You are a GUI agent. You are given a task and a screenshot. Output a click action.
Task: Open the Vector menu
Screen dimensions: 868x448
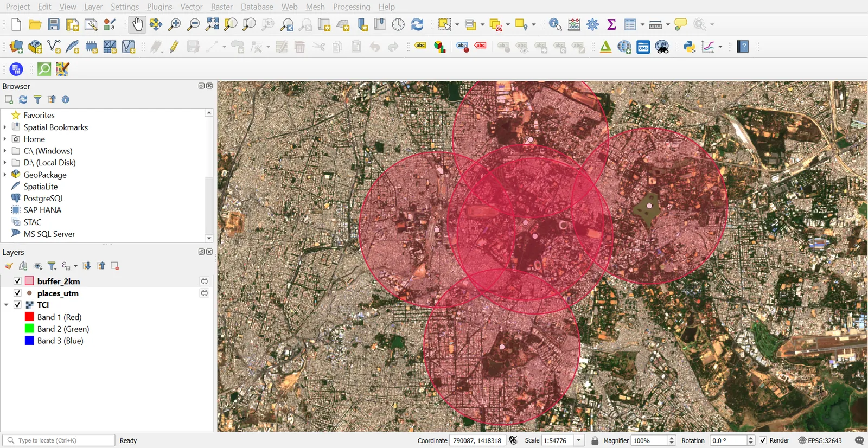click(192, 7)
